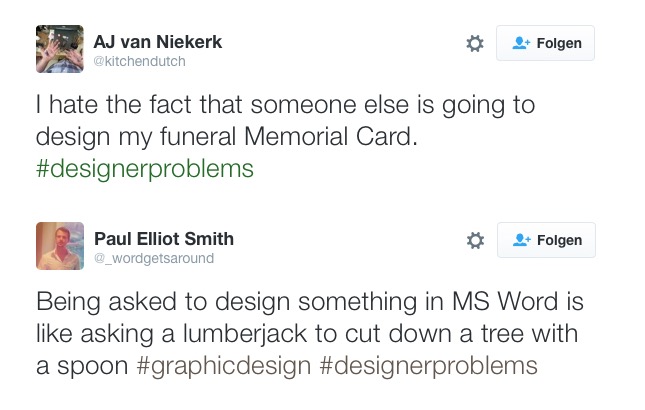Screen dimensions: 645x410
Task: Click the add-person icon beside AJ's Folgen label
Action: (520, 43)
